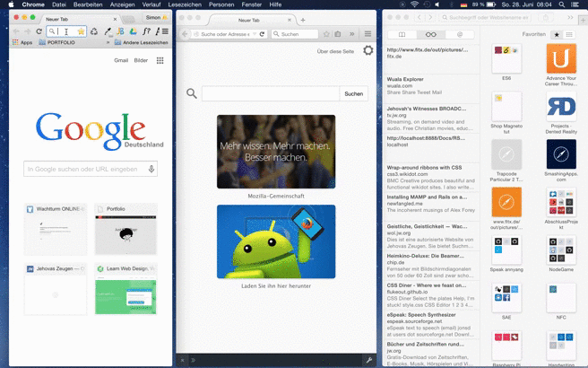Open the Fenster menu

coord(252,4)
